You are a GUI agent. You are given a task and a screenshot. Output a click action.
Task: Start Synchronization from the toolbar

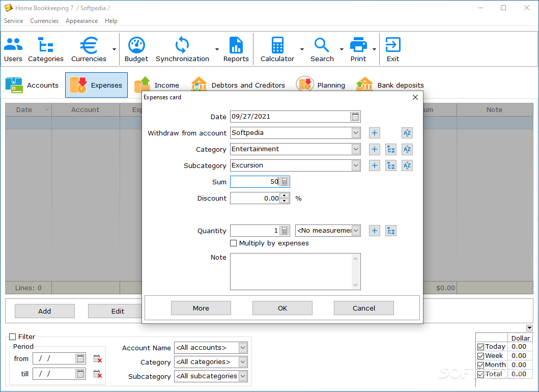point(182,49)
